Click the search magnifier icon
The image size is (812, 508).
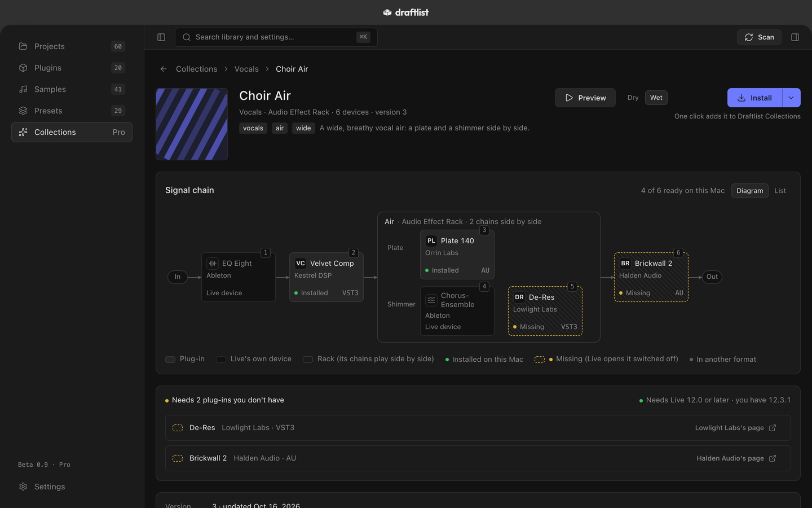(187, 37)
